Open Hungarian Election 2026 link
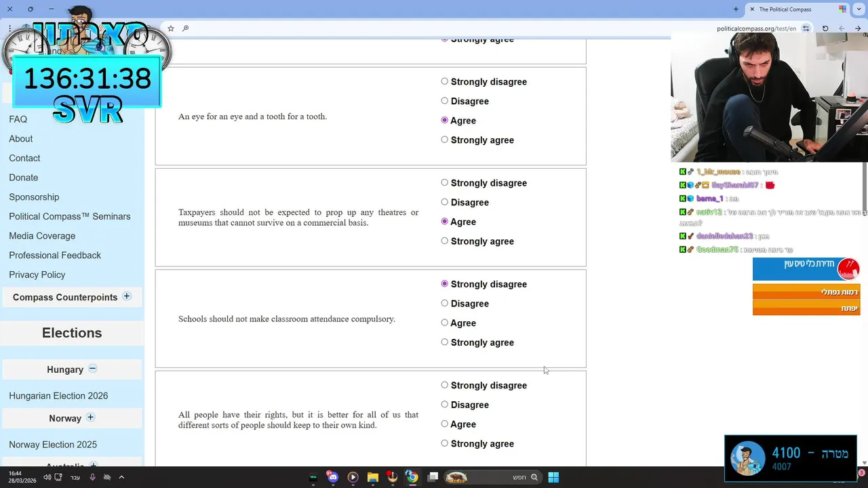The height and width of the screenshot is (488, 868). (x=58, y=396)
